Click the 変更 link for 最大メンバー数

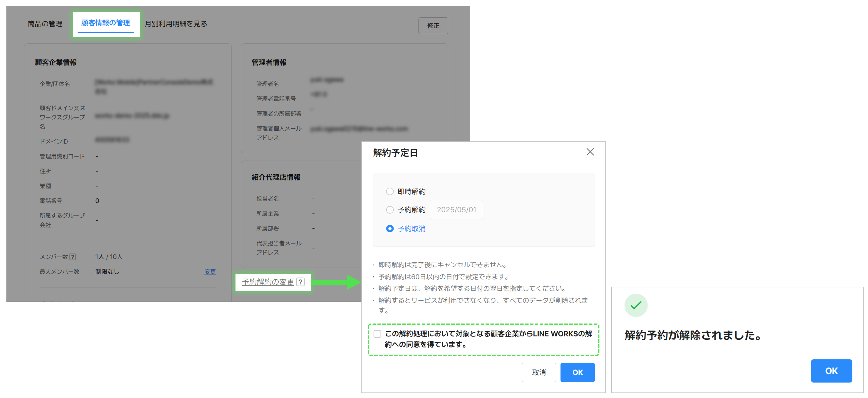(x=210, y=272)
